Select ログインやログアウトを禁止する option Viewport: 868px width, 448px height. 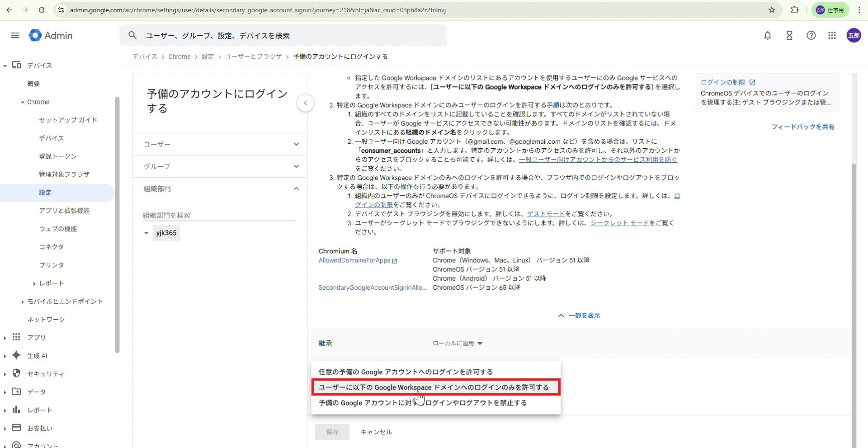[423, 403]
